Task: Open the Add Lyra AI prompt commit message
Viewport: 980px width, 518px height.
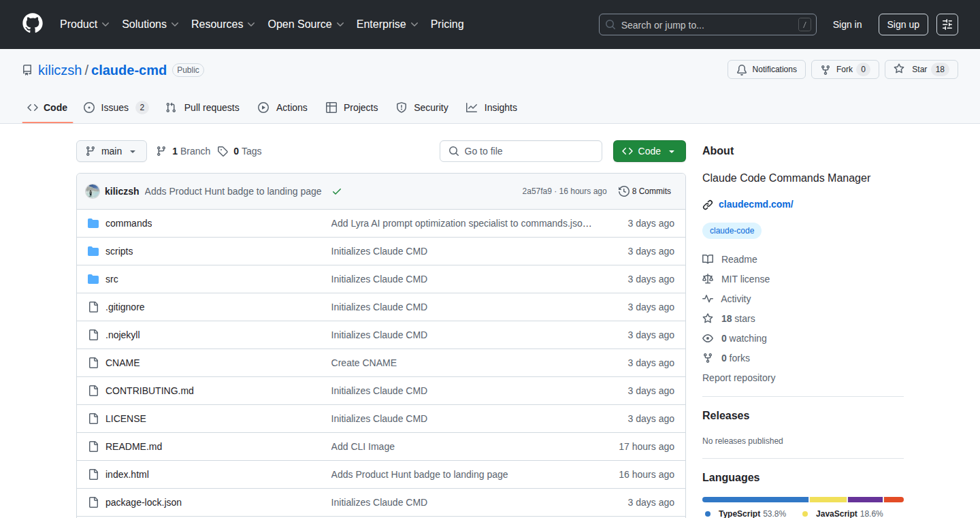Action: tap(461, 223)
